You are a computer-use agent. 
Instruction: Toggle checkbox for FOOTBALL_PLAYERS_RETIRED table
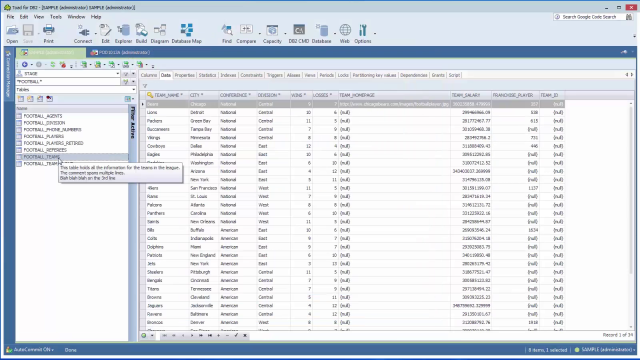tap(19, 143)
